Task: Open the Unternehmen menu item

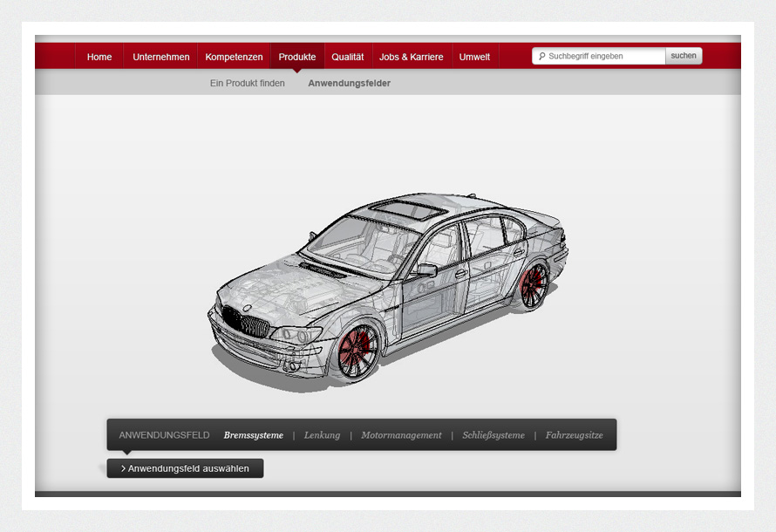Action: [x=160, y=57]
